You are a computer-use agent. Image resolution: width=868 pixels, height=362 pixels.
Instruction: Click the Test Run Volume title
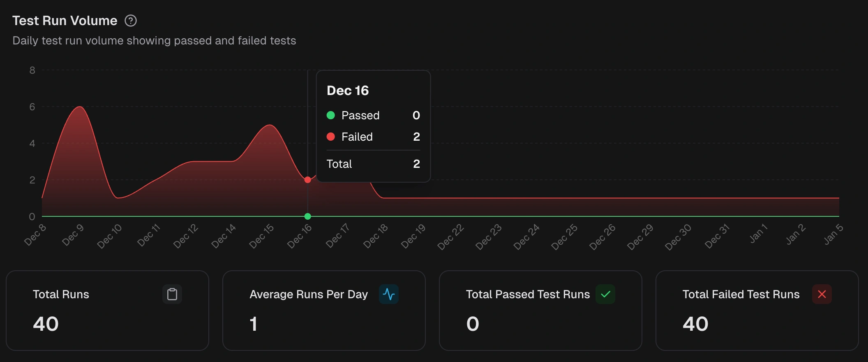(x=65, y=21)
